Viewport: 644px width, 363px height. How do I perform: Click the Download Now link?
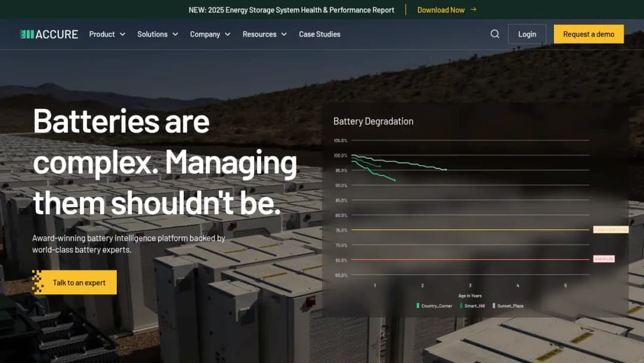coord(441,10)
